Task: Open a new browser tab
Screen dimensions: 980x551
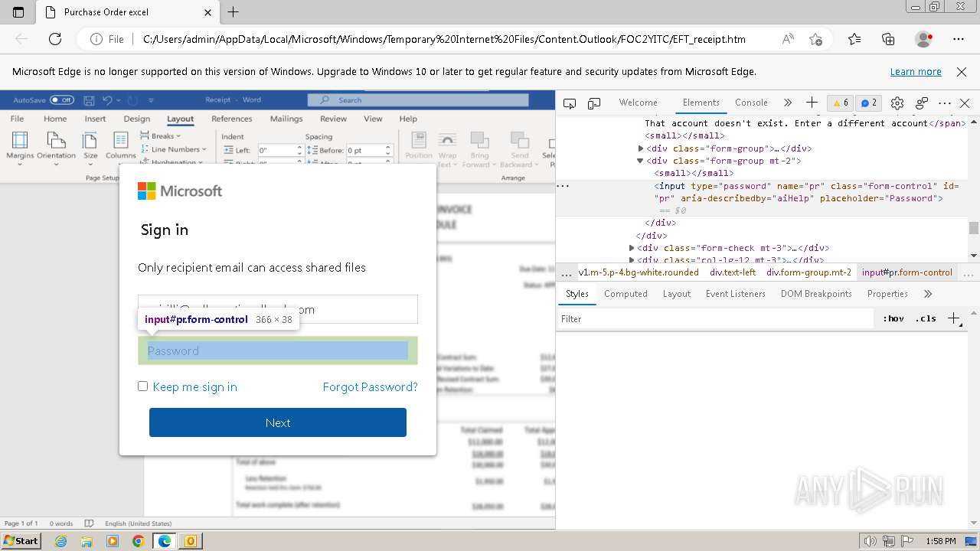Action: coord(234,12)
